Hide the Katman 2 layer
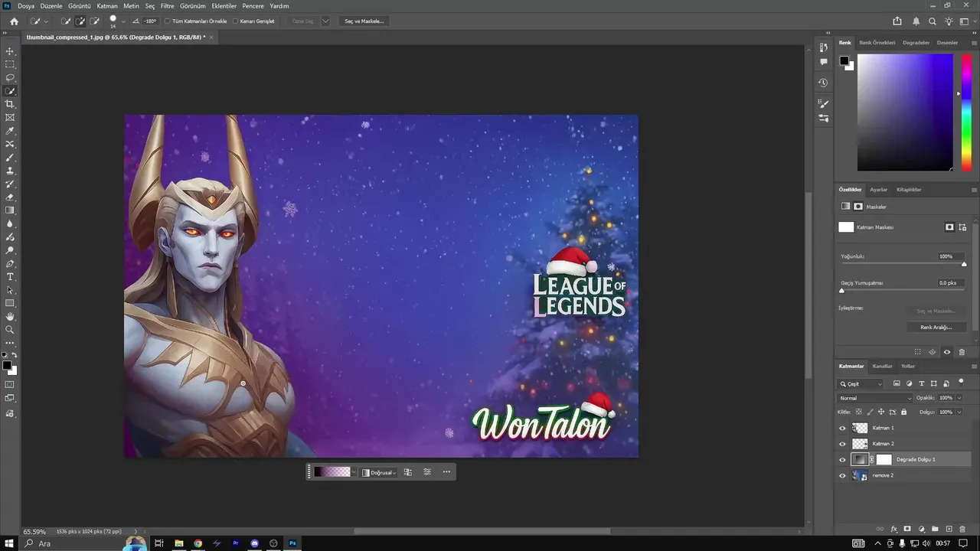980x551 pixels. (x=842, y=444)
